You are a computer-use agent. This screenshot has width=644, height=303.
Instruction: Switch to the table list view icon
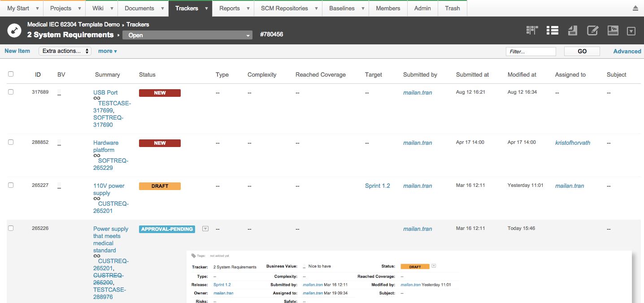click(x=552, y=30)
